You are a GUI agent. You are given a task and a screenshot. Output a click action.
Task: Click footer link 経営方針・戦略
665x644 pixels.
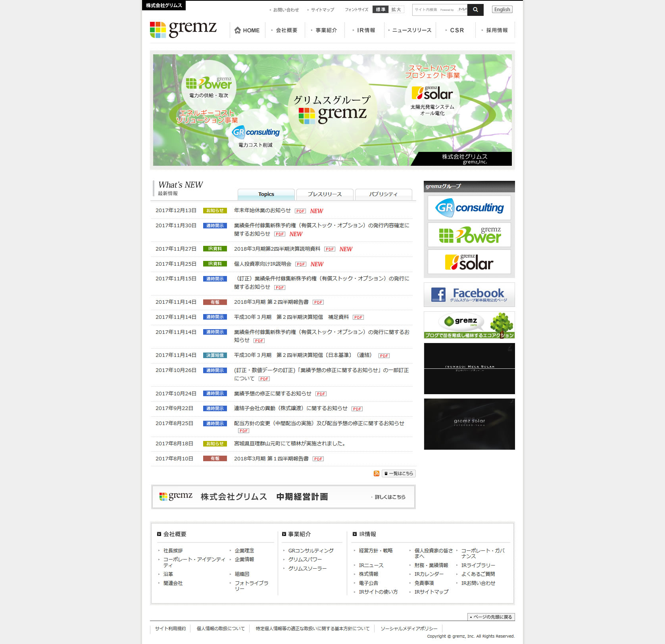coord(376,551)
